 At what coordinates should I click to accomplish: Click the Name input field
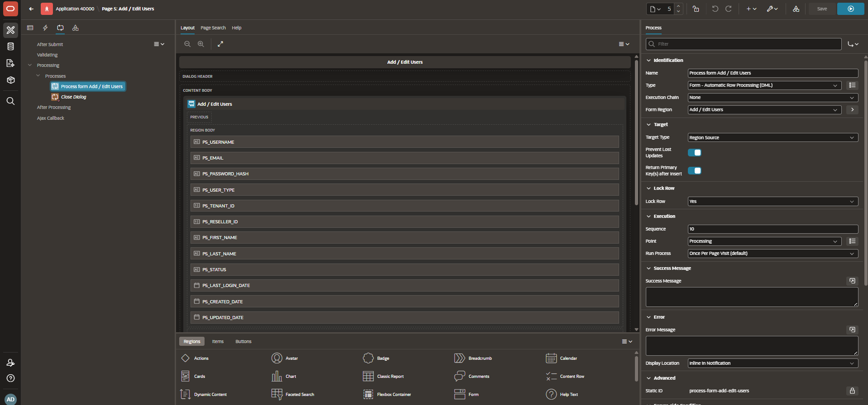pyautogui.click(x=773, y=73)
